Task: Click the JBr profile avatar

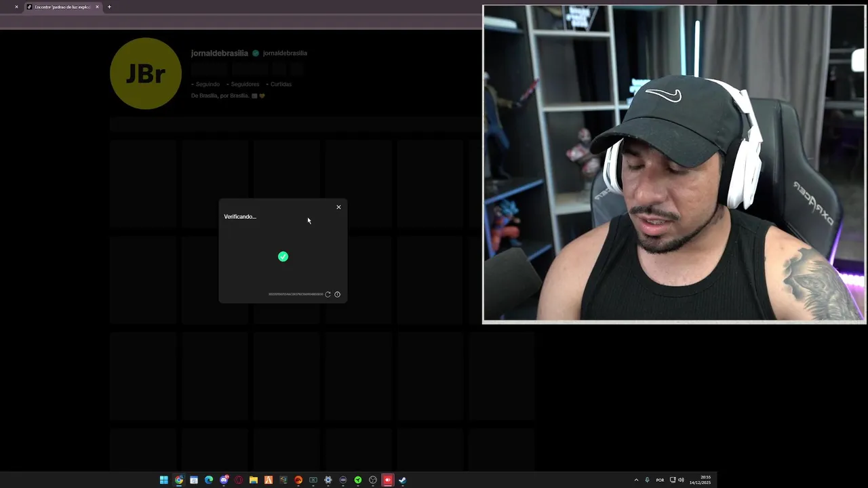Action: [146, 73]
